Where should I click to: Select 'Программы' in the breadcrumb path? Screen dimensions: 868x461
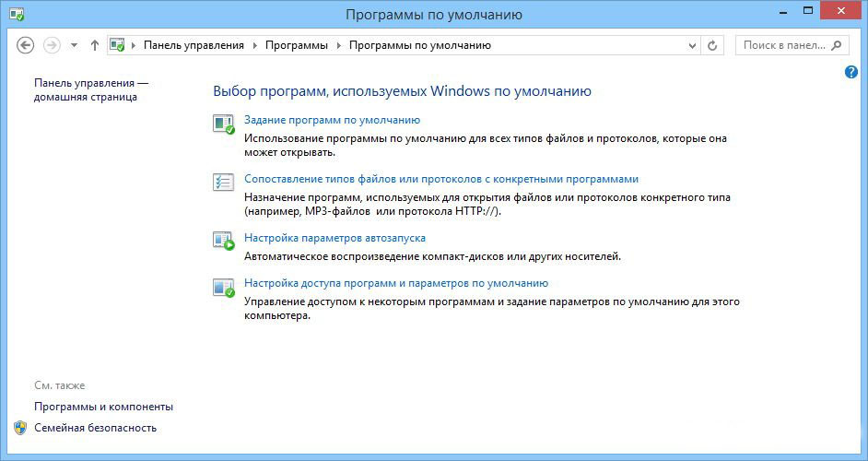tap(296, 45)
